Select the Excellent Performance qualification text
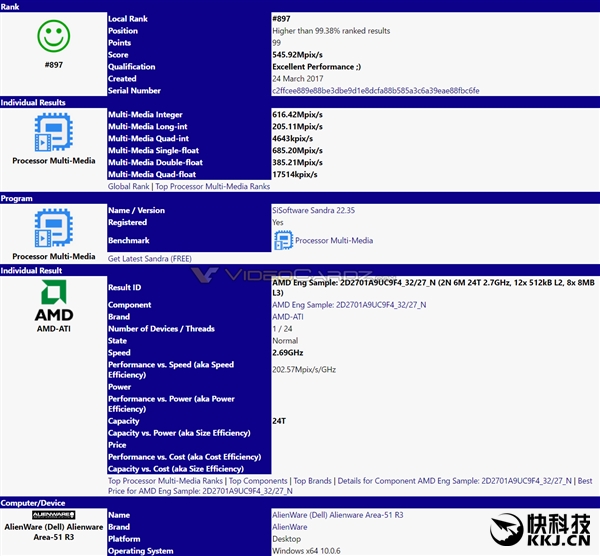 click(316, 67)
